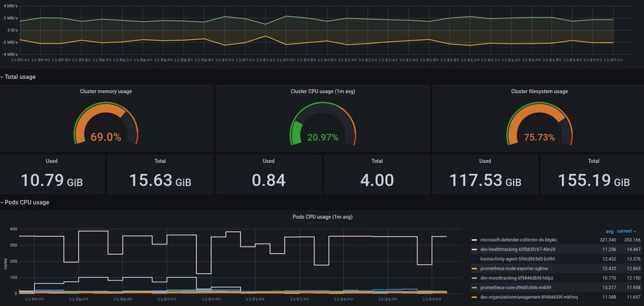
Task: Click the 155.19 GiB filesystem total value
Action: (x=594, y=180)
